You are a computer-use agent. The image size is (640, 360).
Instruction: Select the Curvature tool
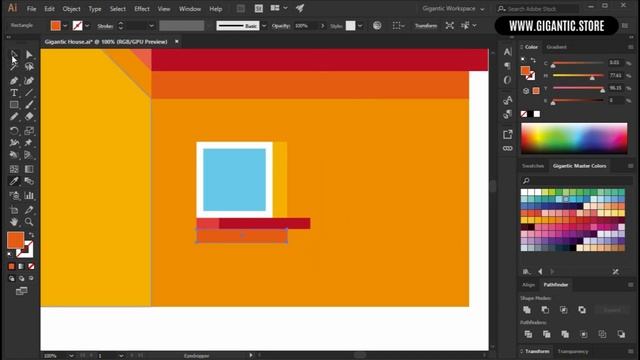pos(29,80)
